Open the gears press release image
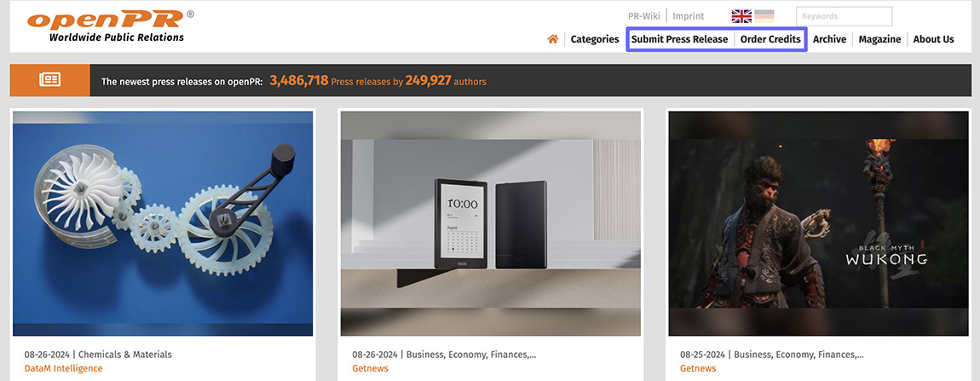 tap(163, 223)
